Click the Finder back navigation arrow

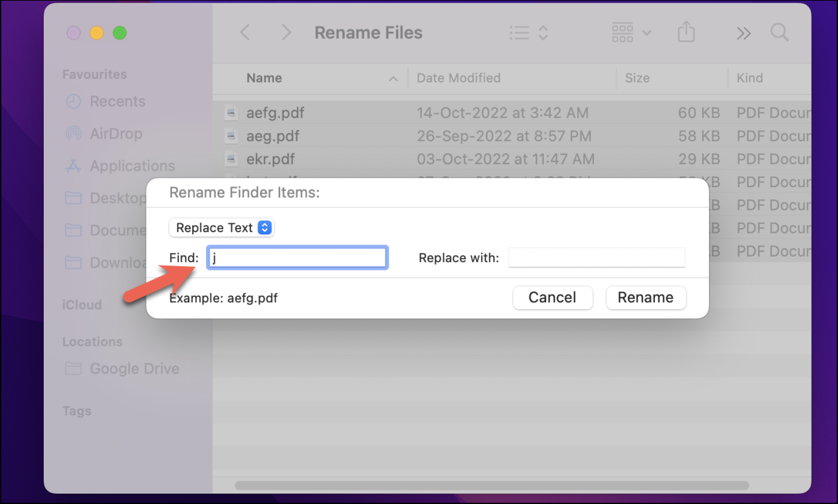click(x=245, y=33)
